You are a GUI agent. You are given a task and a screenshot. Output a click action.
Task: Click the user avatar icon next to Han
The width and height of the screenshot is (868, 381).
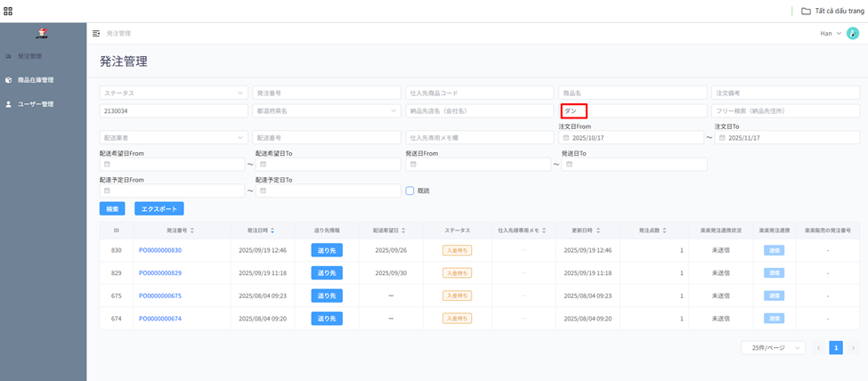click(852, 34)
